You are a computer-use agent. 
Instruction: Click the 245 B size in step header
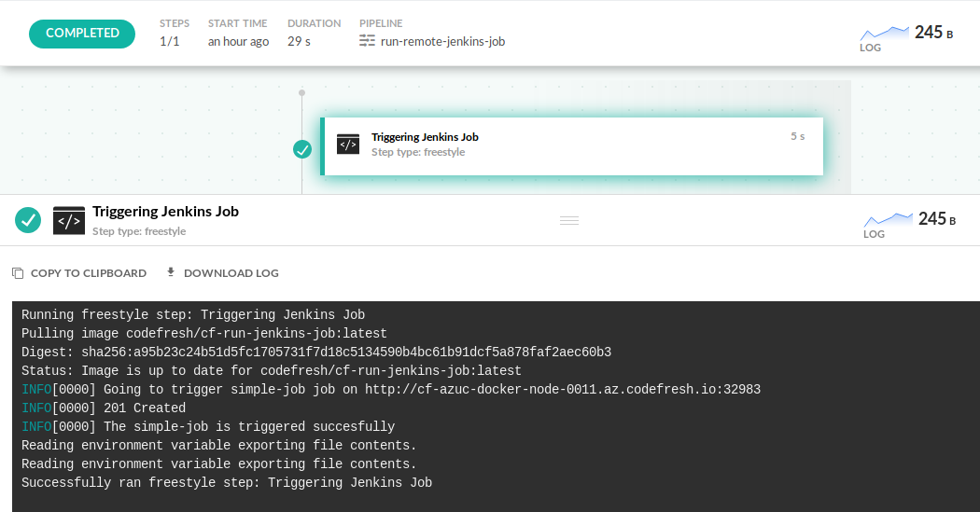(936, 219)
